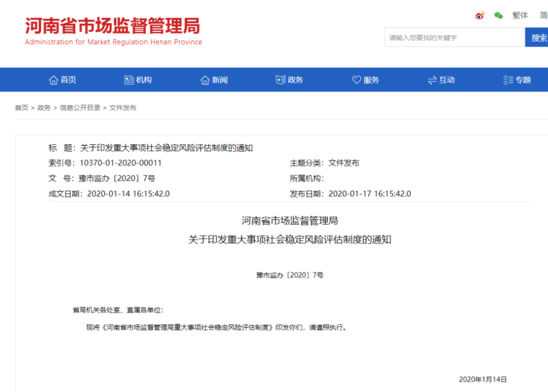Click the 发布日期 value 2020-01-17 16:15:42.0
Screen dimensions: 548x392
[x=370, y=194]
